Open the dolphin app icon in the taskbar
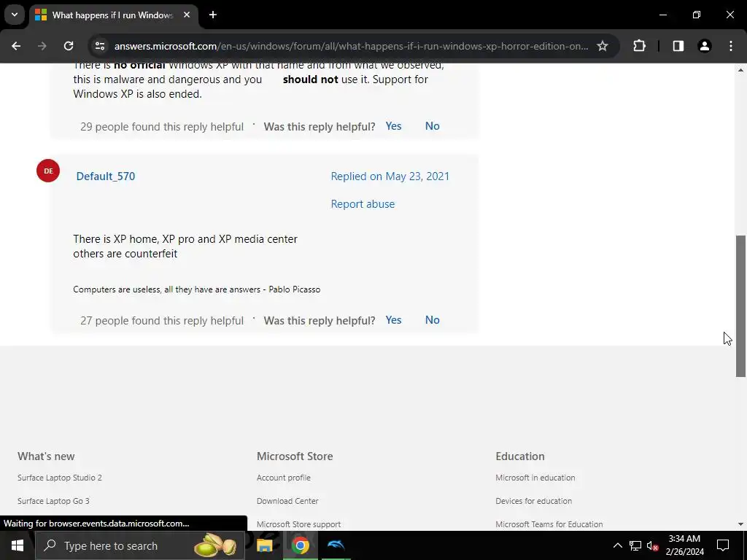747x560 pixels. pyautogui.click(x=336, y=545)
